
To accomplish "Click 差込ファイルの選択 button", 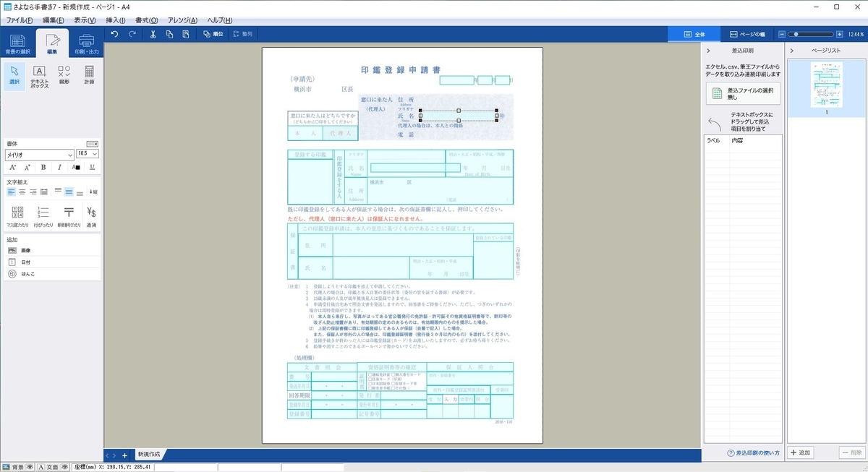I will pyautogui.click(x=744, y=93).
